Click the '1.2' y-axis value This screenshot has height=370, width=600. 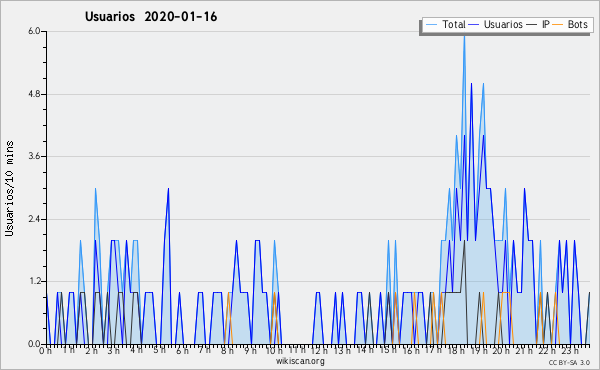[x=34, y=282]
